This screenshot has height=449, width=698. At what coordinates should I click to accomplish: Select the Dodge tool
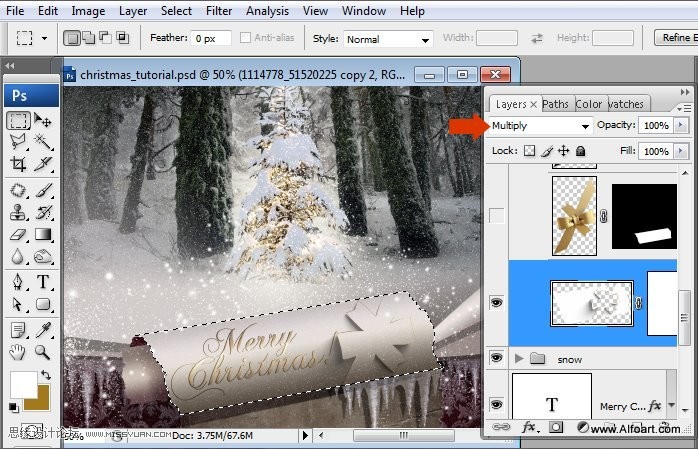(x=43, y=256)
